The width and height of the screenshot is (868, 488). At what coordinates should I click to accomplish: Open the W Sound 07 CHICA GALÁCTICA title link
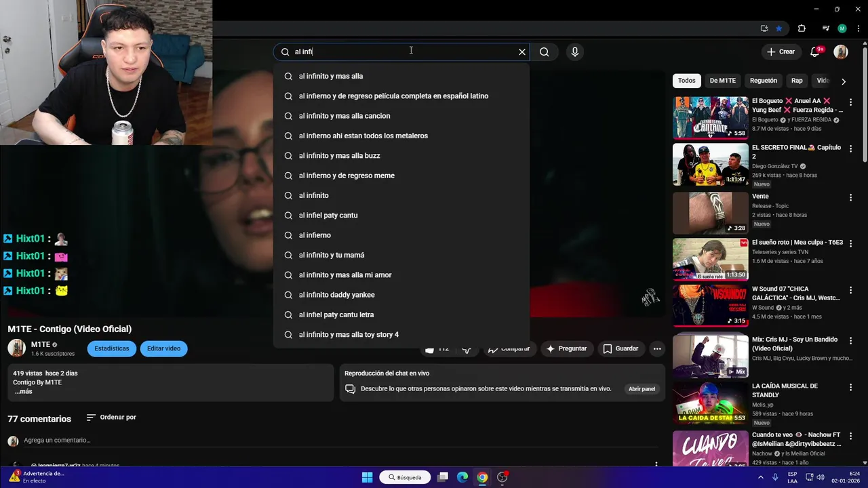point(796,293)
